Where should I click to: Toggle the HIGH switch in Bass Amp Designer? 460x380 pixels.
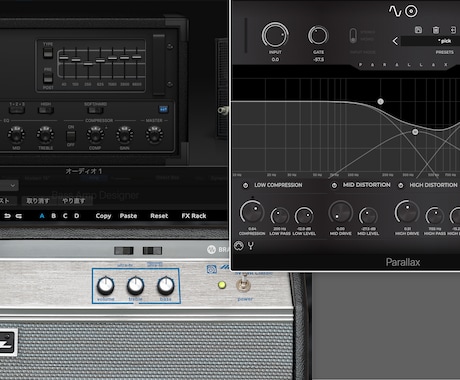click(x=46, y=110)
